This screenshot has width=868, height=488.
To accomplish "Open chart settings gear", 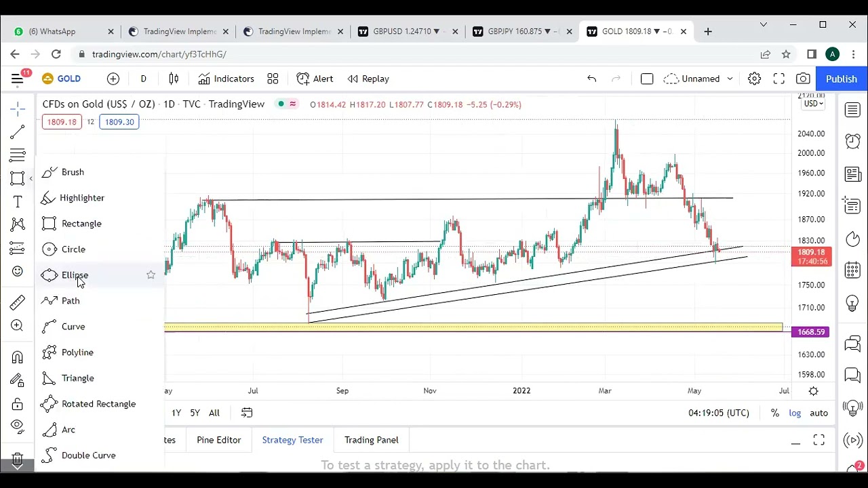I will 754,79.
